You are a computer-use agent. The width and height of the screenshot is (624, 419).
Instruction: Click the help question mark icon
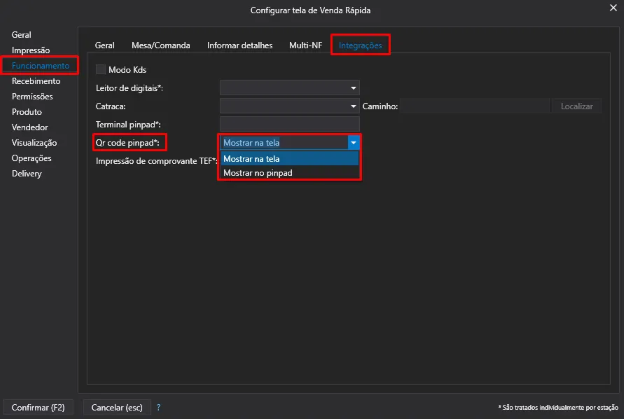point(158,407)
